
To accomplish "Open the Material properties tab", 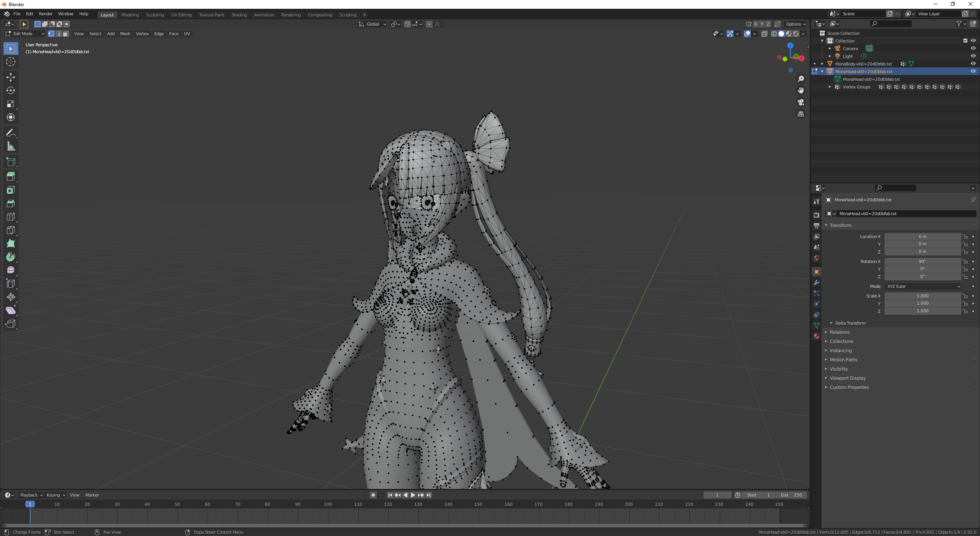I will point(816,336).
